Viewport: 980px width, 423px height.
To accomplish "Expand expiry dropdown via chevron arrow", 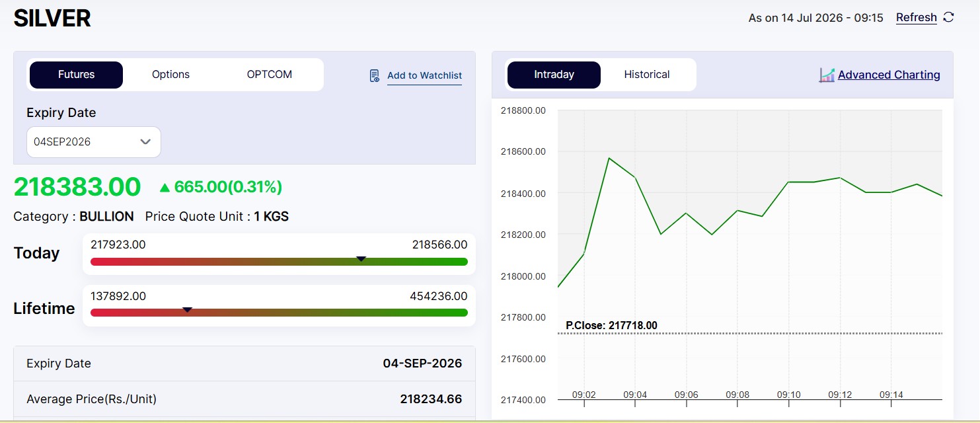I will pyautogui.click(x=146, y=142).
